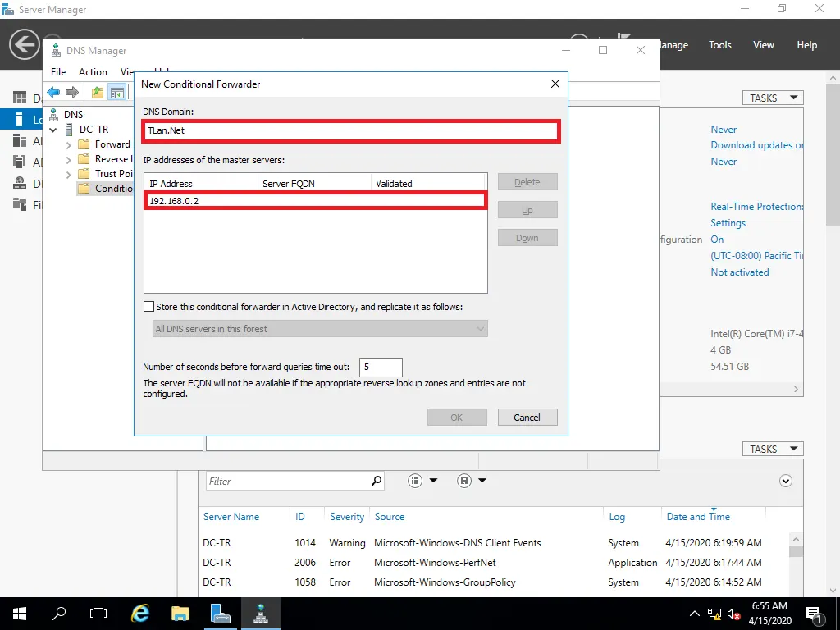Screen dimensions: 840x630
Task: Select the Reverse Lookup Zones folder
Action: [x=106, y=159]
